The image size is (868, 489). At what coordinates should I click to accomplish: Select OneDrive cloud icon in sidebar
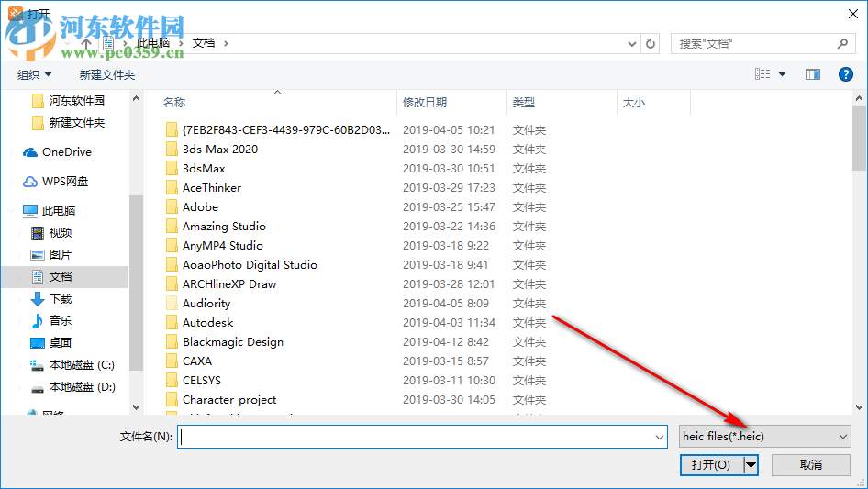coord(30,152)
